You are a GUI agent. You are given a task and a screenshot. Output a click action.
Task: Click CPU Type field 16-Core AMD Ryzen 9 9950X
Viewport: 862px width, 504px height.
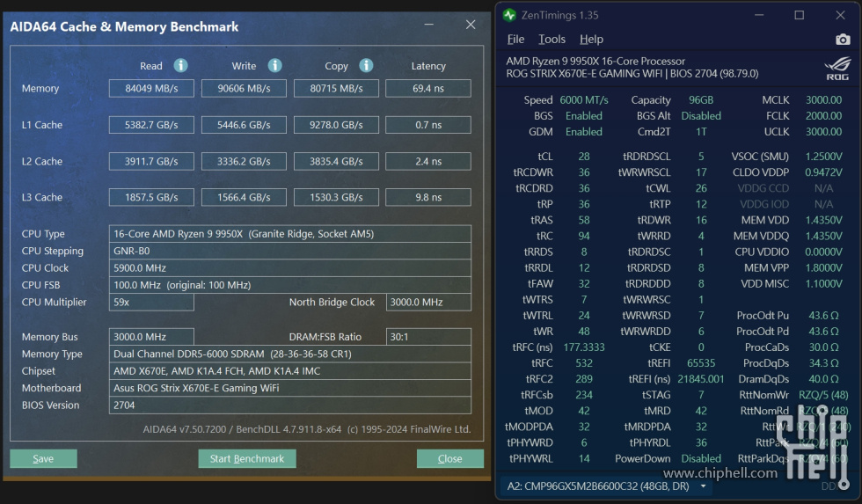[x=289, y=234]
